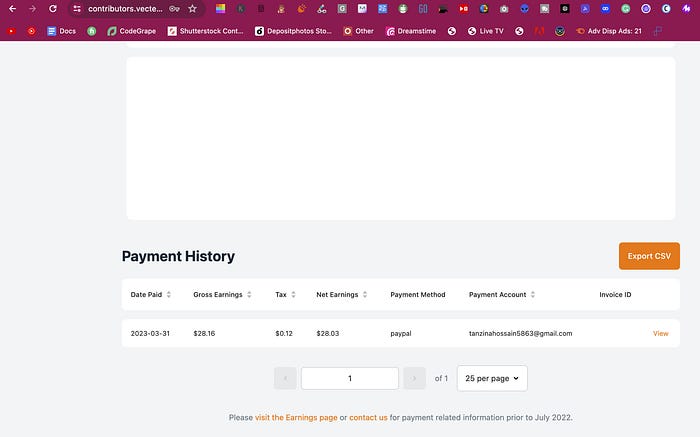This screenshot has height=437, width=700.
Task: Click the green circular G extension
Action: (625, 8)
